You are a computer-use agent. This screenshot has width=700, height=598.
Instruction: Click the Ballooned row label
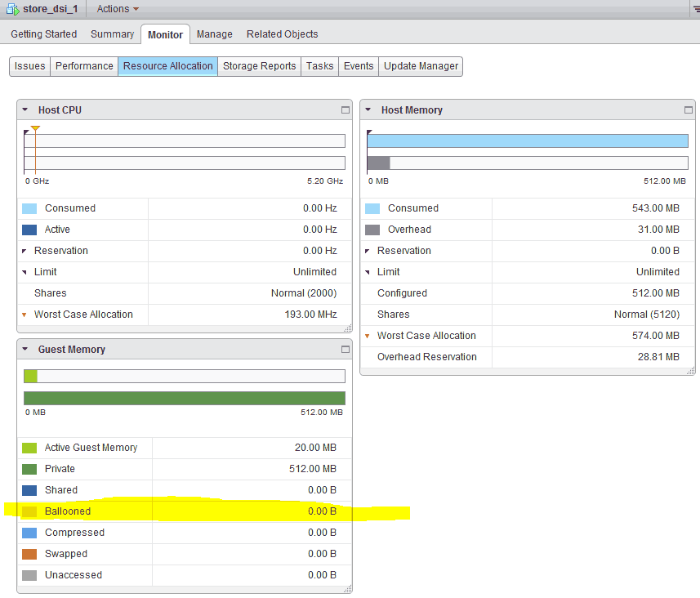point(68,511)
